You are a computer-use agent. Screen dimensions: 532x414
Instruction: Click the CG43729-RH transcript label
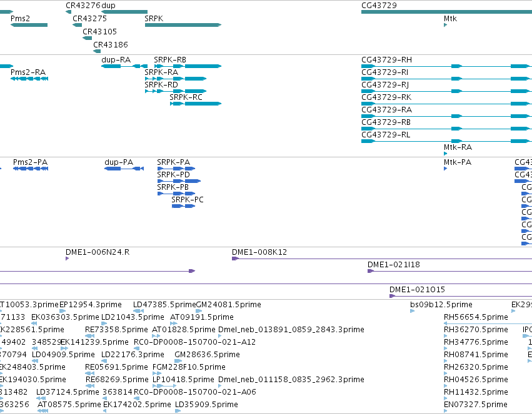click(x=387, y=60)
